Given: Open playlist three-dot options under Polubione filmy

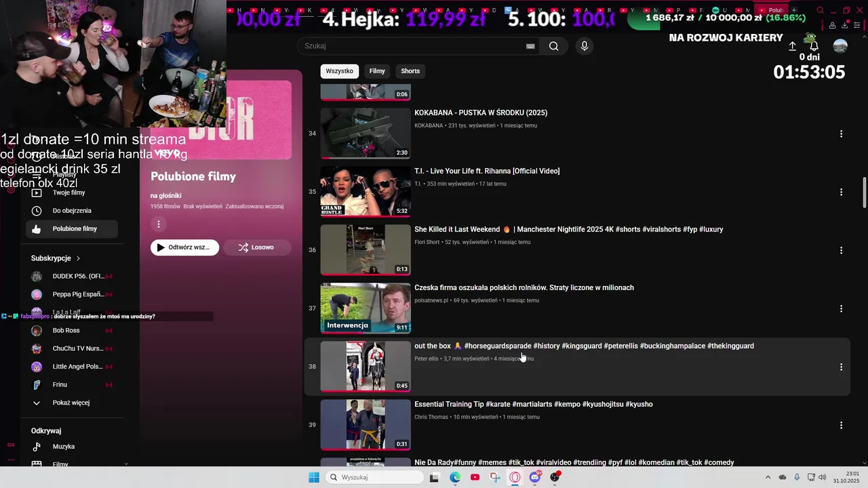Looking at the screenshot, I should coord(159,224).
